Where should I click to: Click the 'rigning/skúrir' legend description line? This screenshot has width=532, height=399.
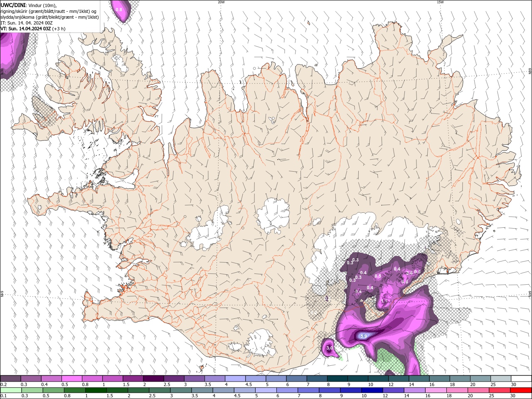click(x=49, y=11)
